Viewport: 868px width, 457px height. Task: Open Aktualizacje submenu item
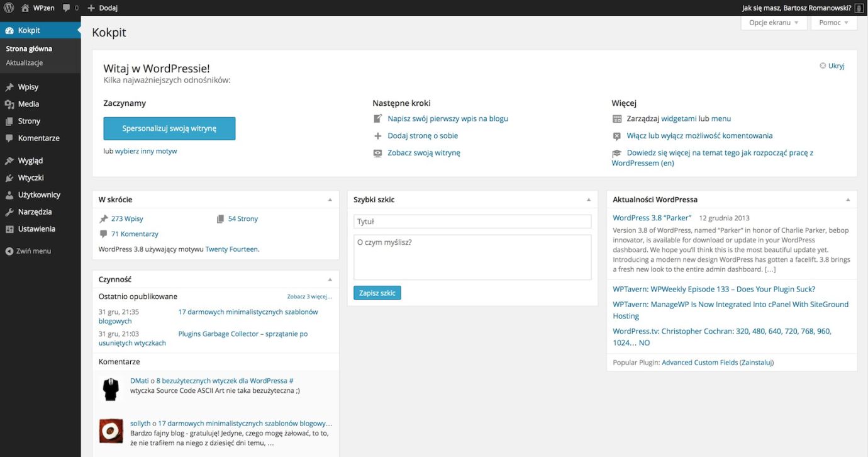25,63
